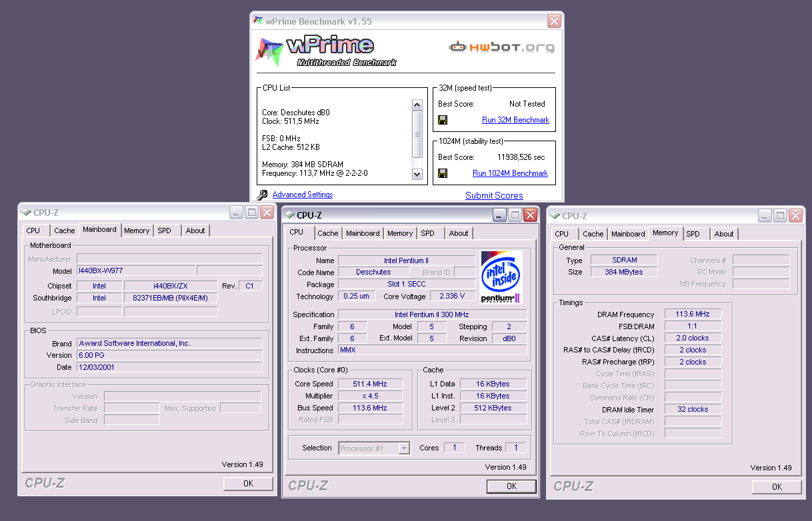
Task: Click OK in the Memory CPU-Z window
Action: click(777, 487)
